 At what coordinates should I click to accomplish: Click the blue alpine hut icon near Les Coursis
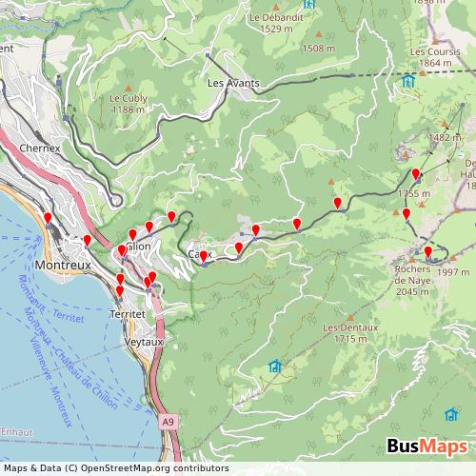tap(408, 81)
